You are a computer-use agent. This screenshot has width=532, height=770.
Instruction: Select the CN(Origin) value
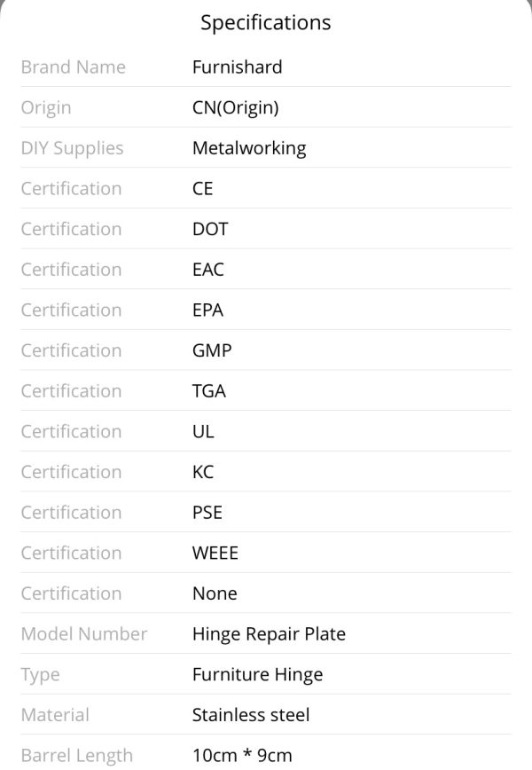pos(236,107)
